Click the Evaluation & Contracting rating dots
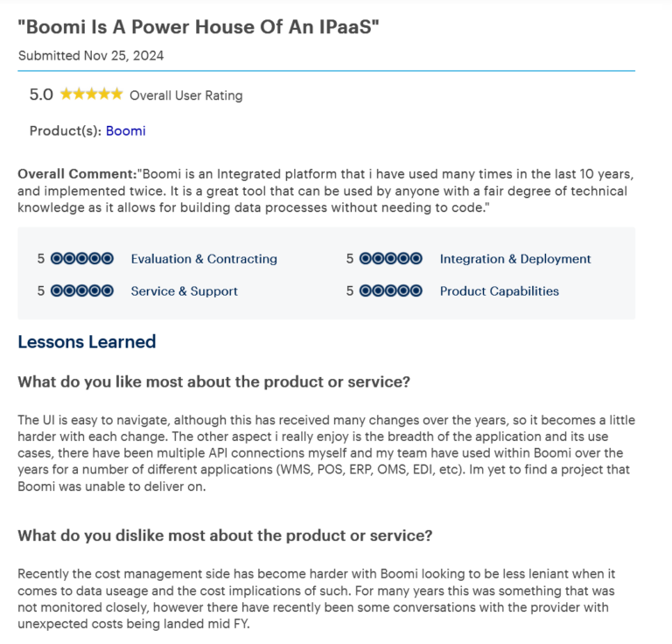 (x=82, y=259)
